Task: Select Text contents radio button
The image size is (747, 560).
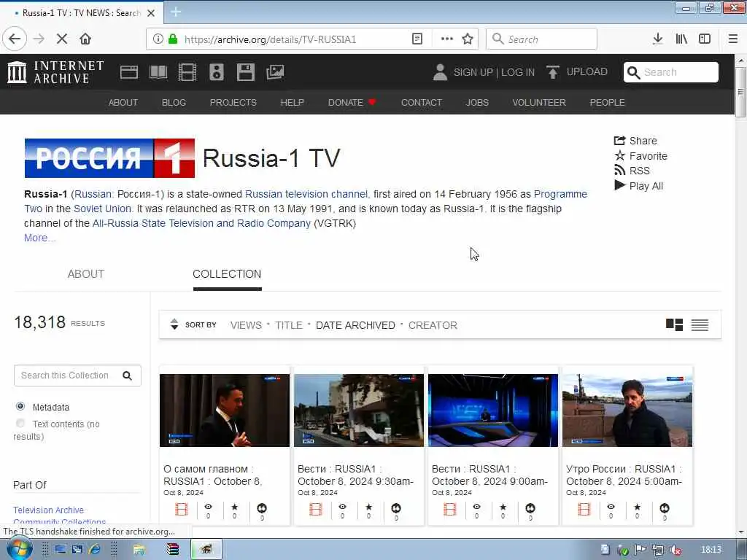Action: point(20,423)
